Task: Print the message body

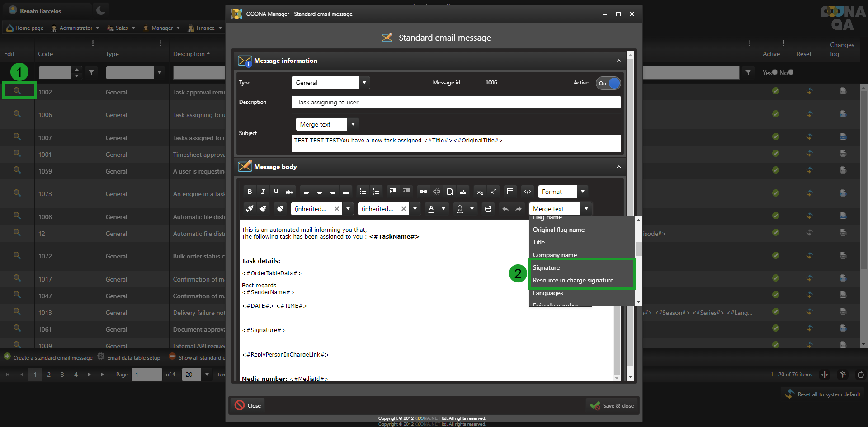Action: pos(488,209)
